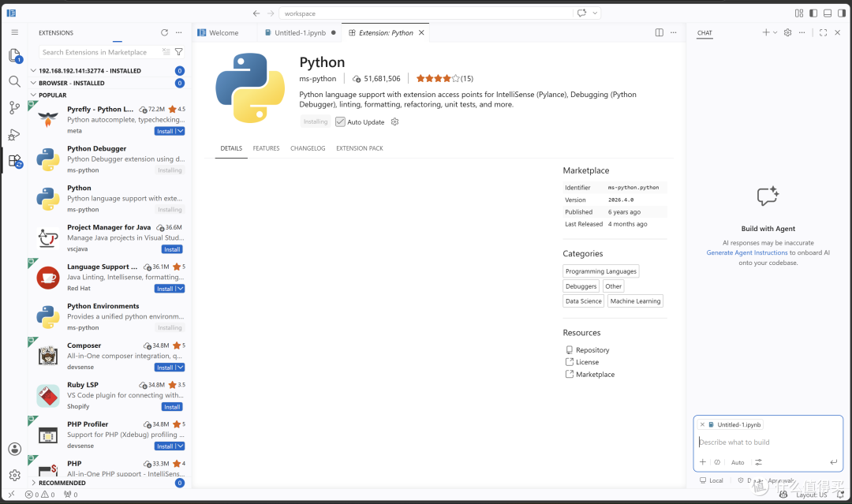
Task: Open the Accounts icon in activity bar
Action: (15, 449)
